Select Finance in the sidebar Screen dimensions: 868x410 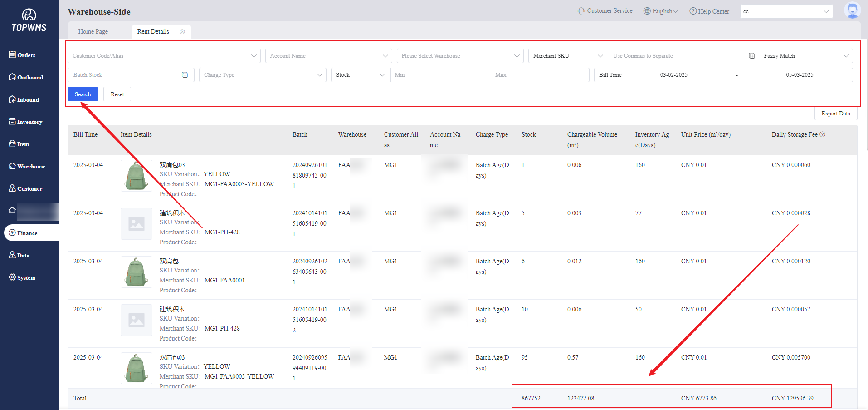(x=27, y=233)
